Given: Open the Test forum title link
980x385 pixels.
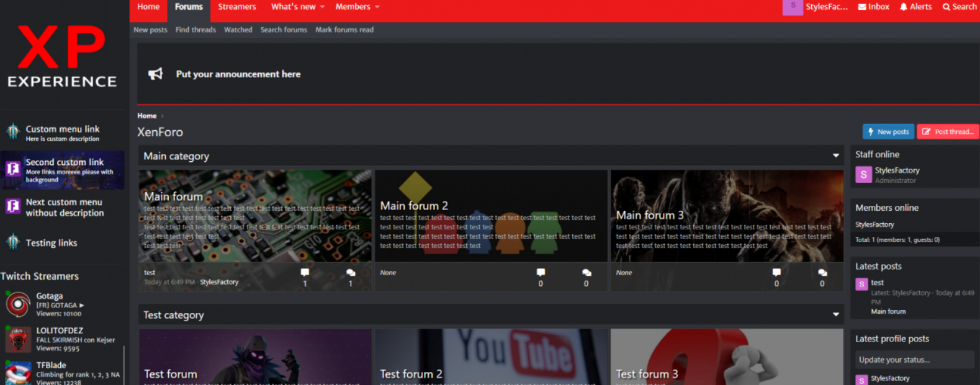Looking at the screenshot, I should pos(171,374).
